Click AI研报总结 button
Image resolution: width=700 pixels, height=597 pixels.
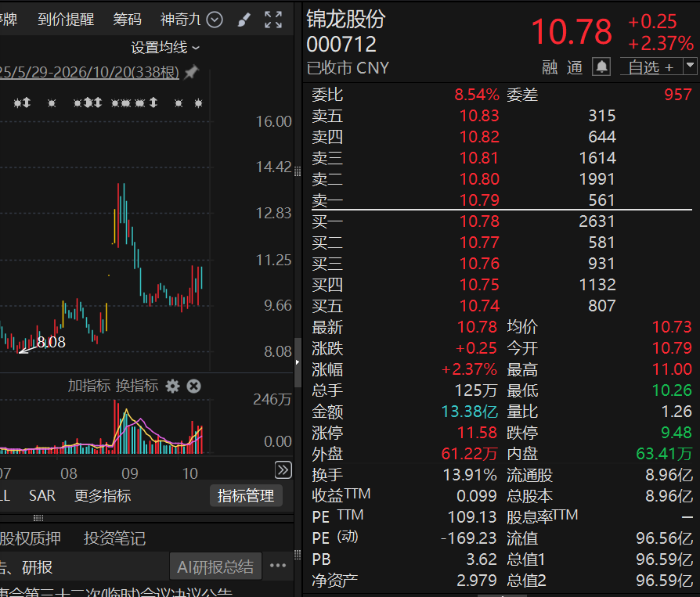(215, 566)
